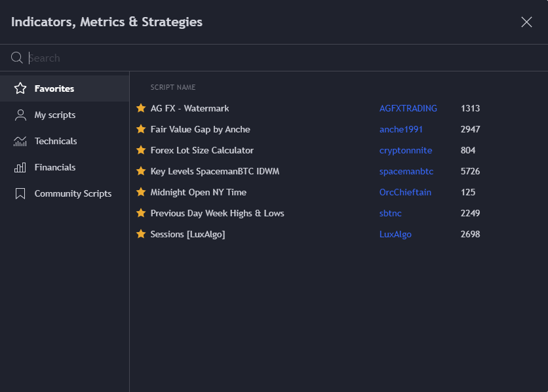
Task: Click the star beside Sessions [LuxAlgo]
Action: (x=142, y=234)
